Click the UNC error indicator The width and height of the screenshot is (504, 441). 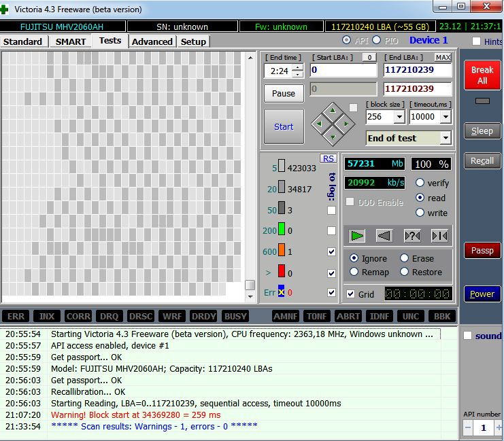411,317
